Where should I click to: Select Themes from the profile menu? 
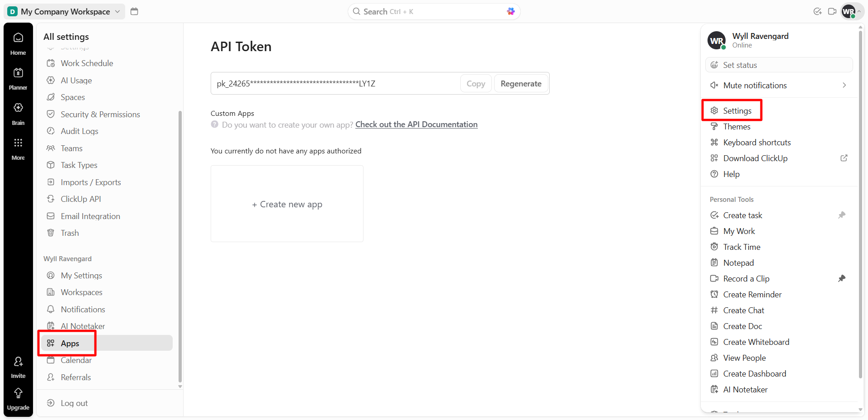(x=736, y=127)
